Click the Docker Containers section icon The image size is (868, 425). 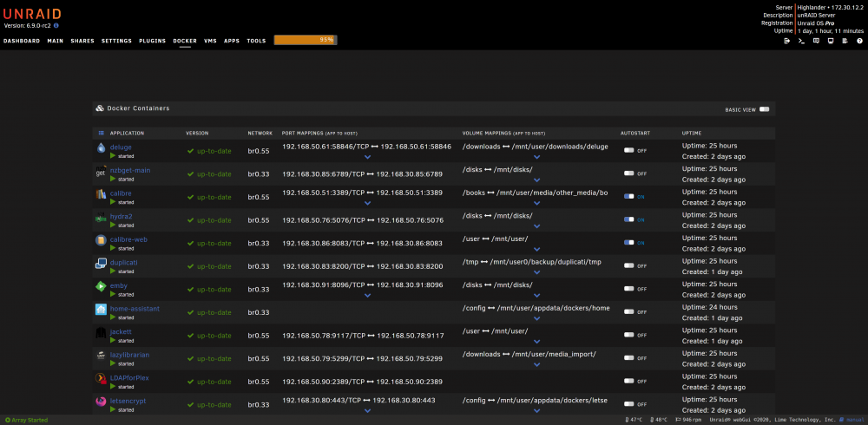click(x=100, y=108)
